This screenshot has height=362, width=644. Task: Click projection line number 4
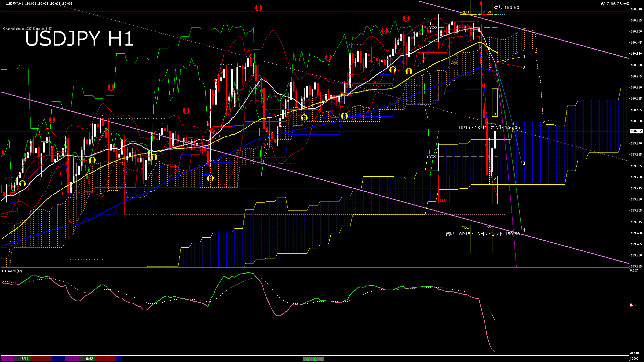pos(524,230)
